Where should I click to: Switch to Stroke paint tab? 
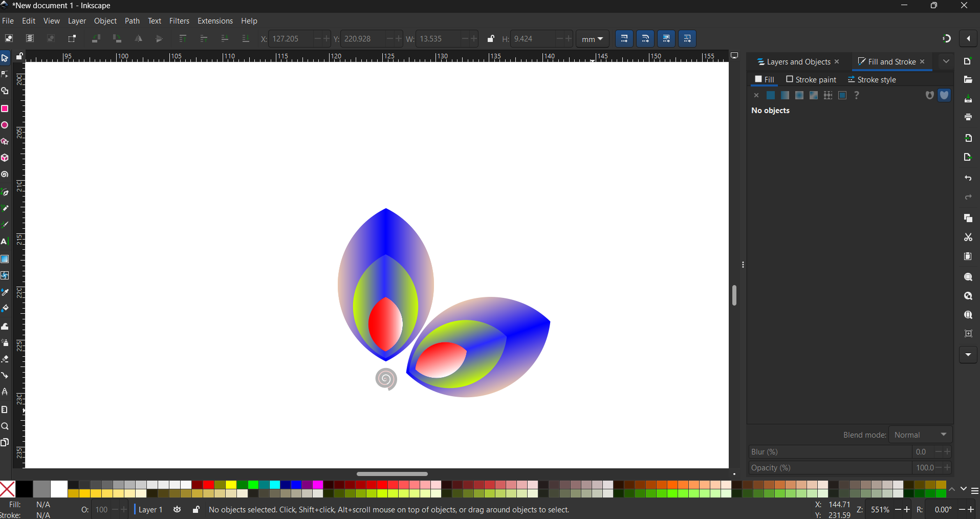click(x=811, y=80)
